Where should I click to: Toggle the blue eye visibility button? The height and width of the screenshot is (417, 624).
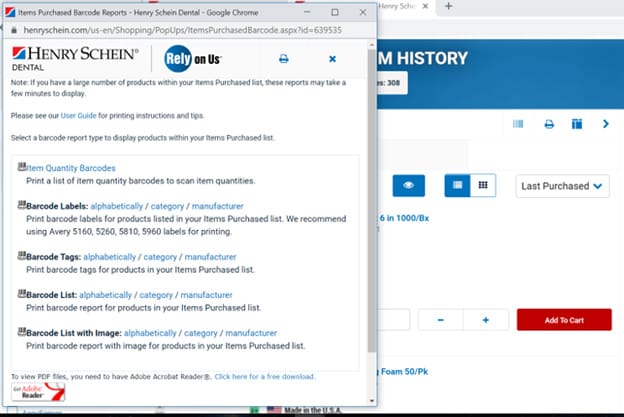[x=408, y=185]
